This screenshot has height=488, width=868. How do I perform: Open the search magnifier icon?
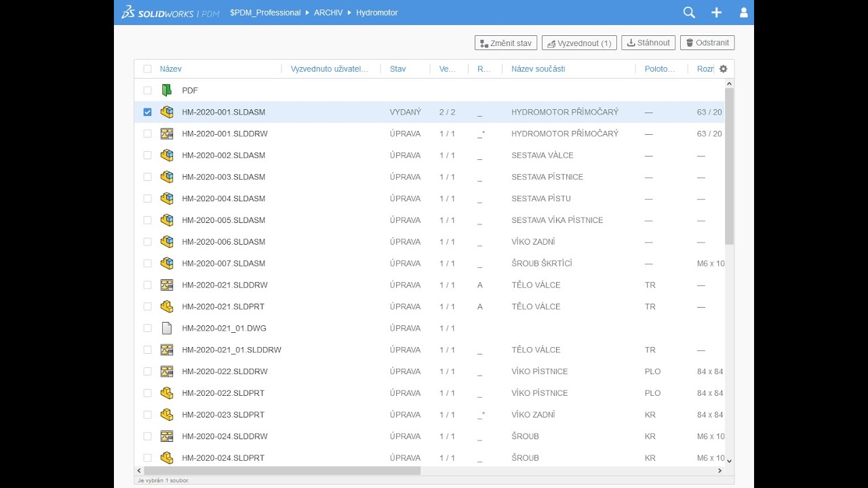click(689, 12)
